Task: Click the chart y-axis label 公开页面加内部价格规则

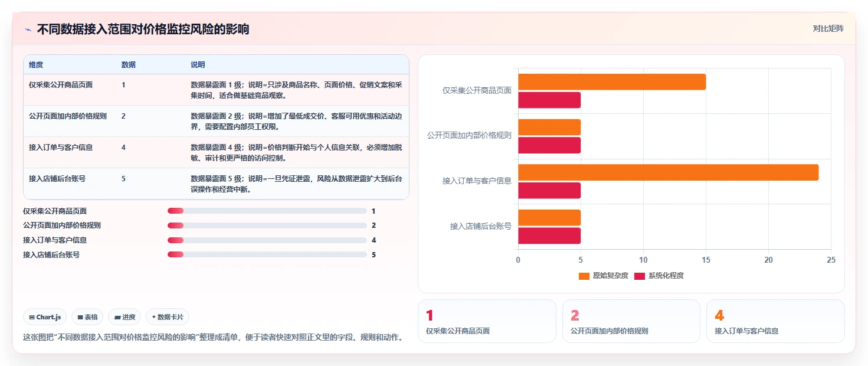Action: pos(469,136)
